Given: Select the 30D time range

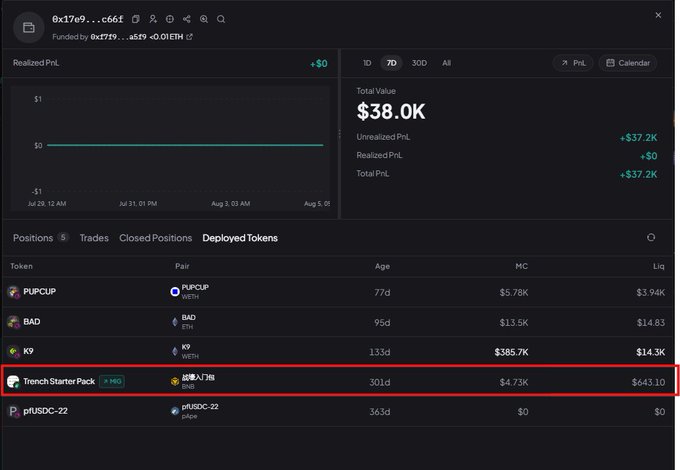Looking at the screenshot, I should pyautogui.click(x=419, y=63).
